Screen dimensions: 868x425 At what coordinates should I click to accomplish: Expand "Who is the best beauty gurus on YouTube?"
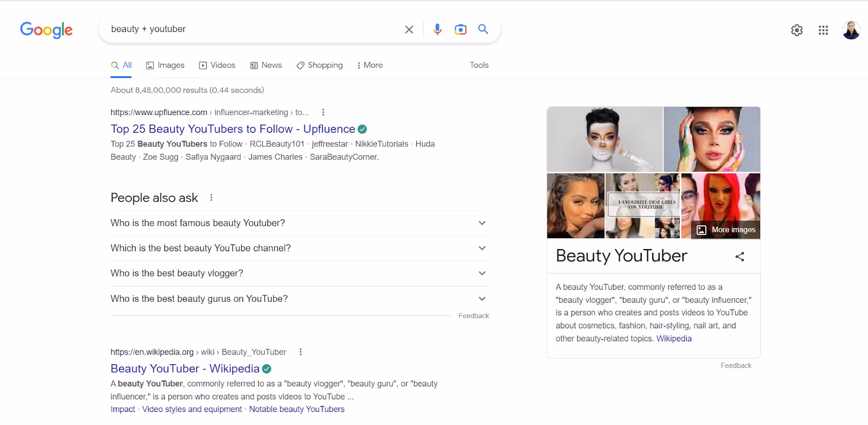pyautogui.click(x=299, y=299)
